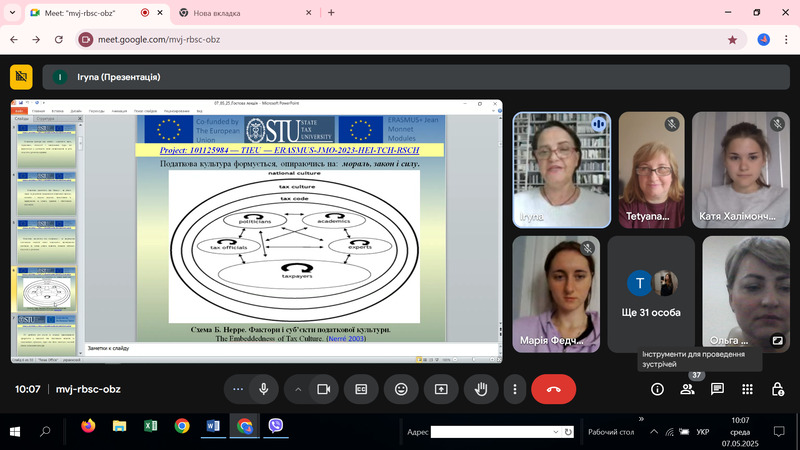
Task: Expand taskbar address dropdown arrow
Action: coord(556,432)
